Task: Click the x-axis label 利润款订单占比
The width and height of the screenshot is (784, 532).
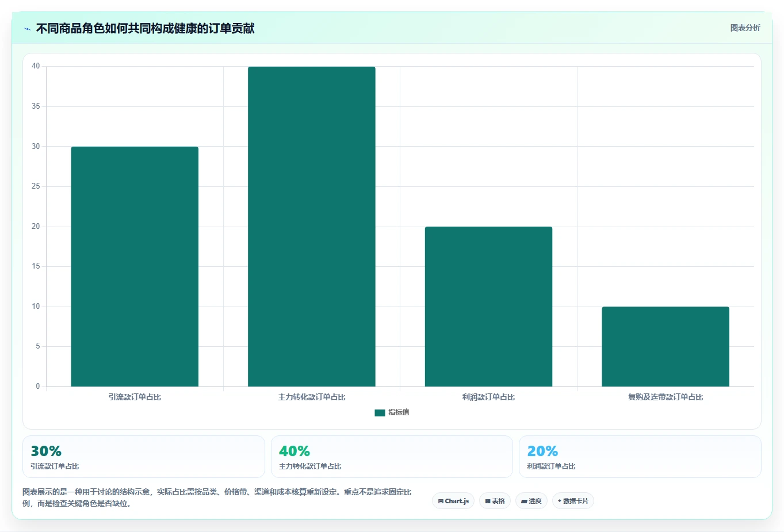Action: (488, 397)
